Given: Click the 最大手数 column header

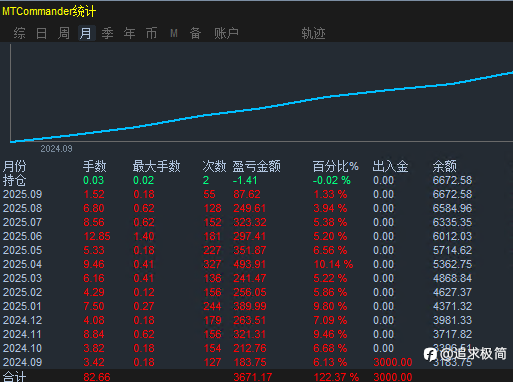Looking at the screenshot, I should [x=157, y=166].
